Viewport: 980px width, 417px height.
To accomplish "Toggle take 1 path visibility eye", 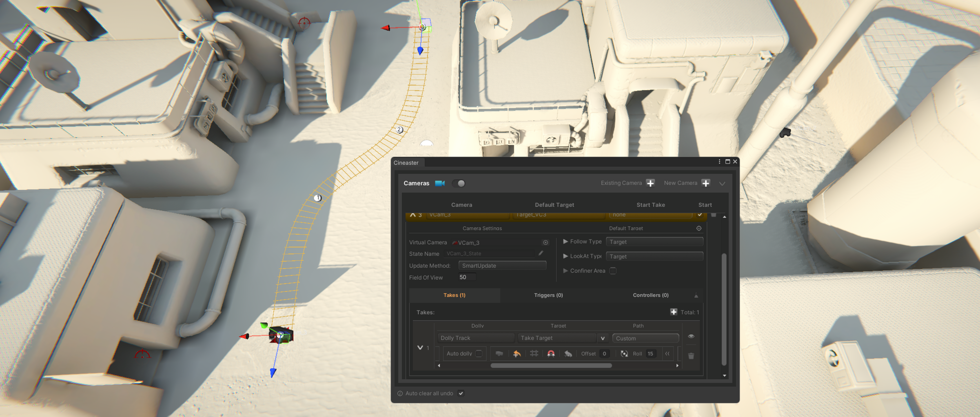I will (691, 336).
